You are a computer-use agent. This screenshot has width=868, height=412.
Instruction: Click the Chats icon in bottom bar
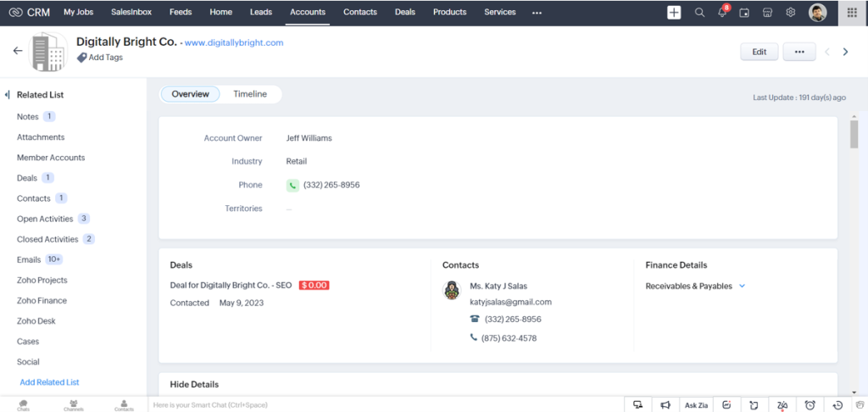pyautogui.click(x=23, y=405)
